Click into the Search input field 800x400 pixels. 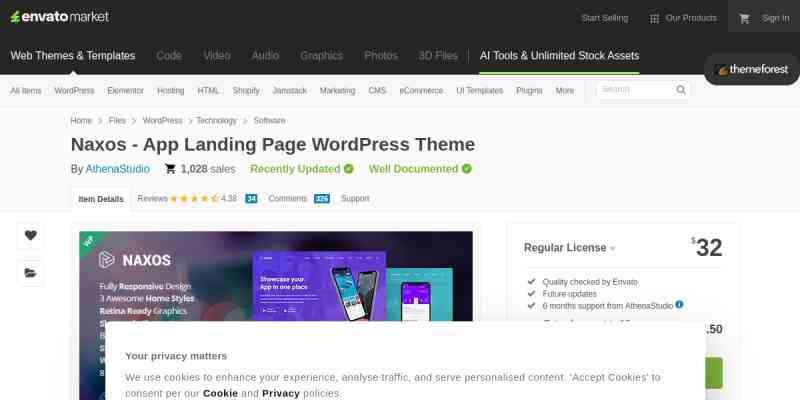coord(635,90)
